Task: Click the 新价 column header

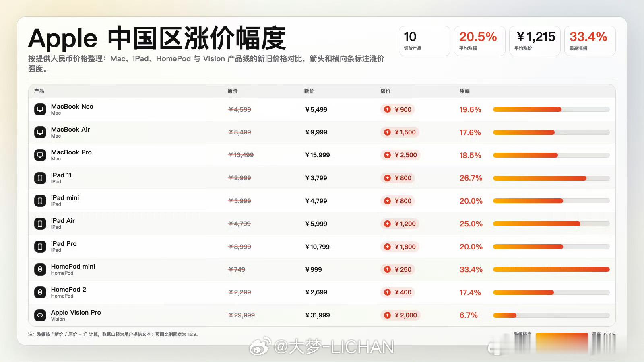Action: 309,91
